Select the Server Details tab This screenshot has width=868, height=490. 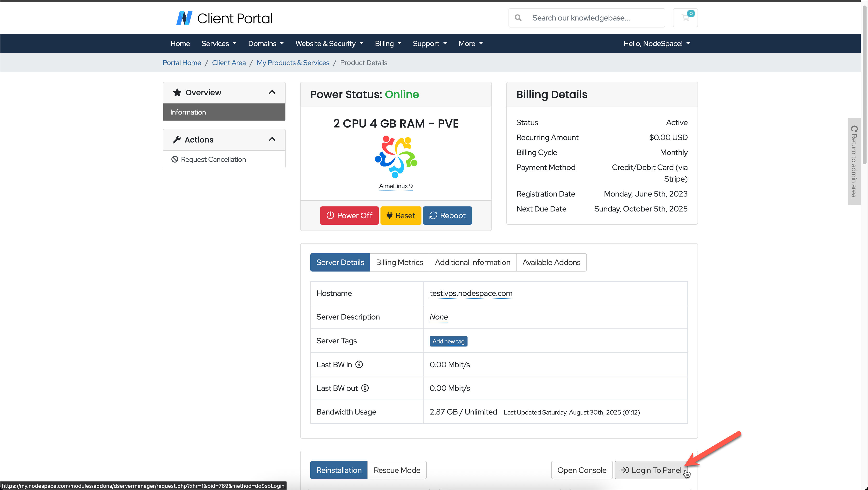click(x=340, y=262)
